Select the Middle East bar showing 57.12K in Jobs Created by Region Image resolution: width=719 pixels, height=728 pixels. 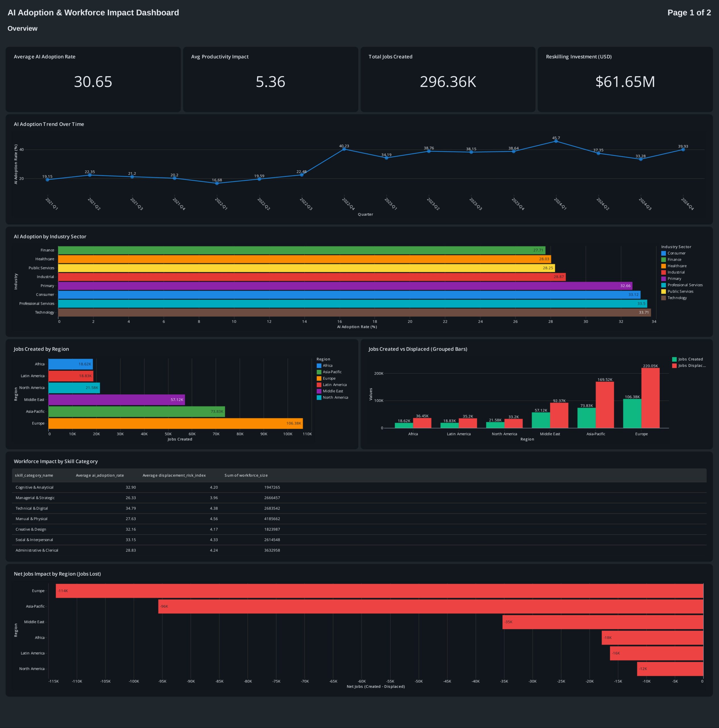(117, 400)
